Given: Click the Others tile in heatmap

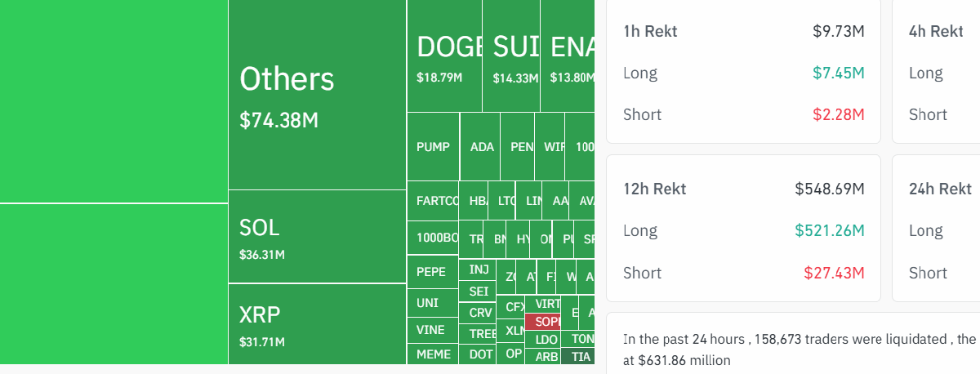Looking at the screenshot, I should coord(317,95).
